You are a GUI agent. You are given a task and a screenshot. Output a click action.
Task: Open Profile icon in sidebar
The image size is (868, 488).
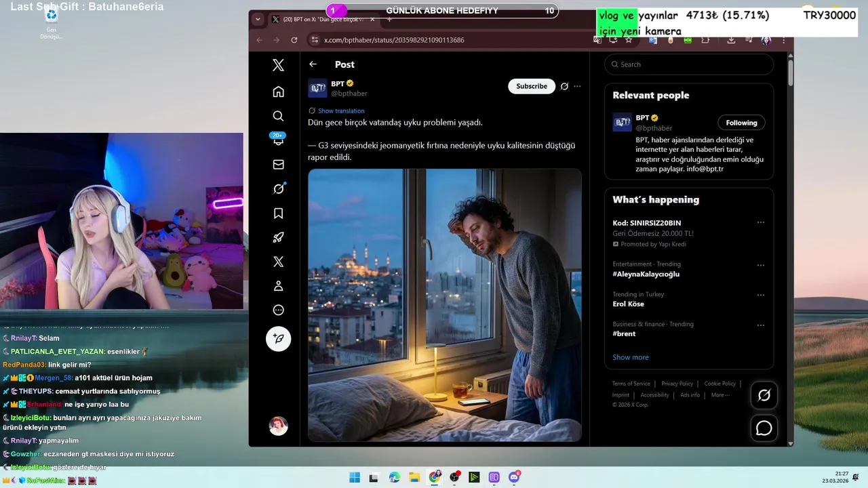(x=278, y=286)
